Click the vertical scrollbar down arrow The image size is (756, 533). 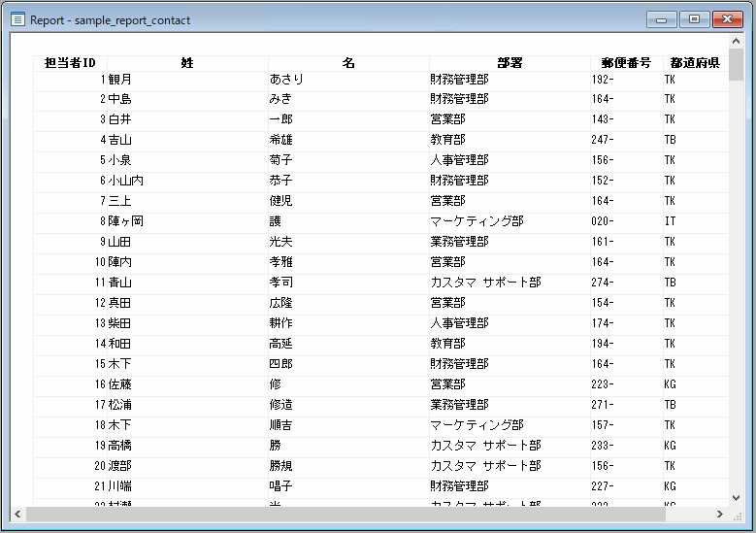point(737,497)
